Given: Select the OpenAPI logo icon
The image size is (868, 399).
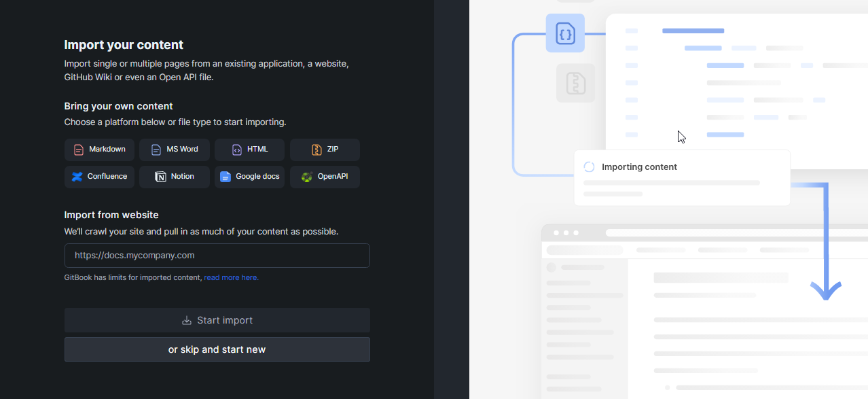Looking at the screenshot, I should (x=307, y=177).
